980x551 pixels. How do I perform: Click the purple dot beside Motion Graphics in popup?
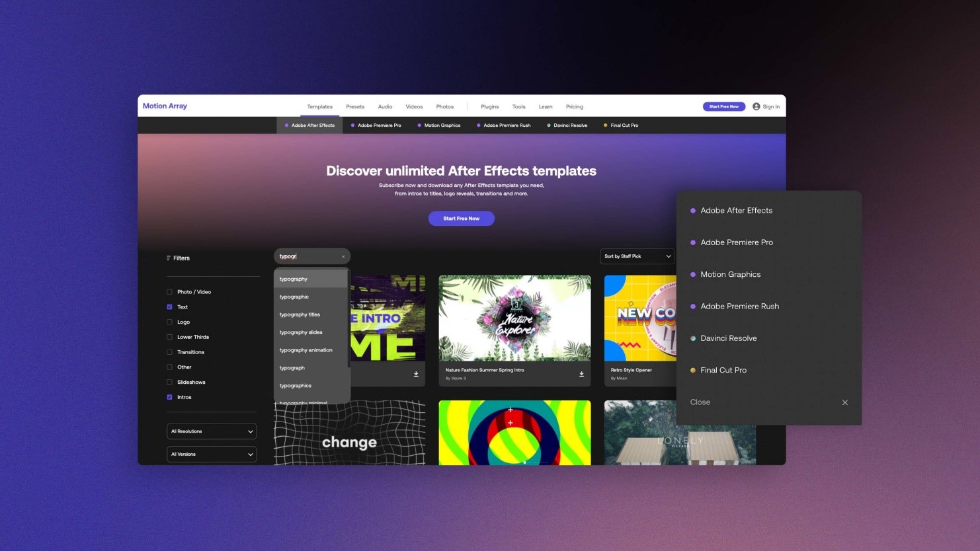692,274
